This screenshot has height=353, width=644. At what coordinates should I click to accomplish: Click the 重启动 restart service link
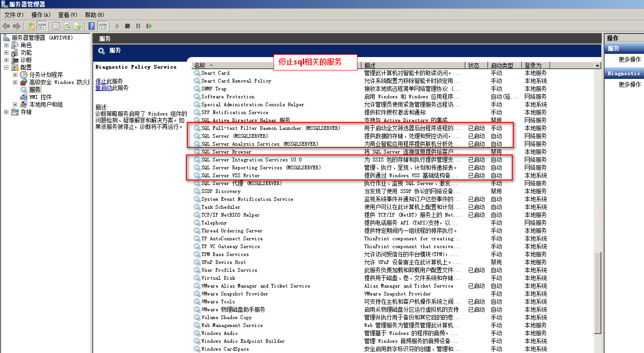[x=103, y=88]
